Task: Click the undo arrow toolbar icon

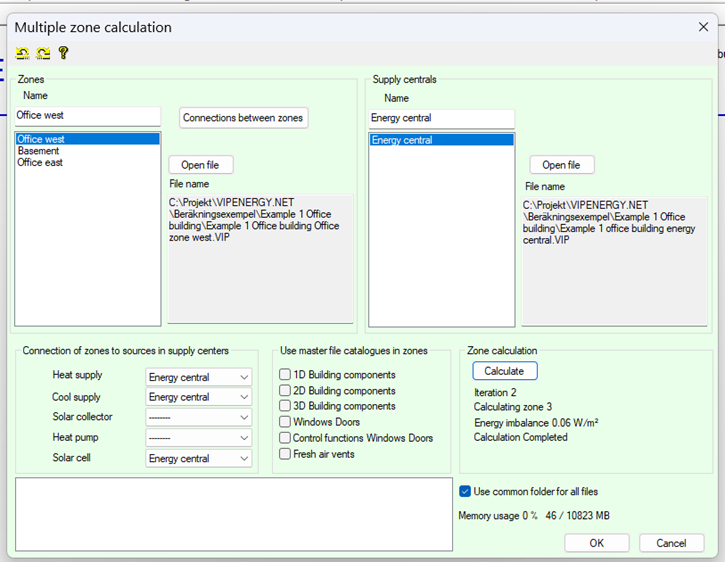Action: 22,53
